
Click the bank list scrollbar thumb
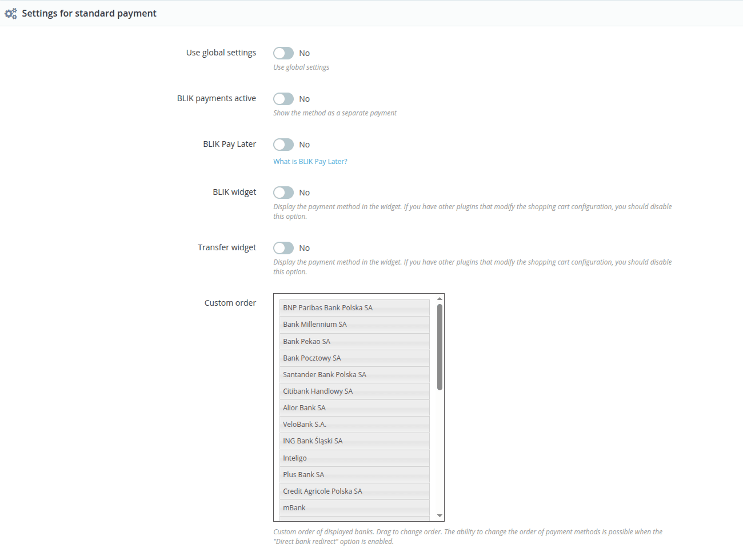pos(440,347)
